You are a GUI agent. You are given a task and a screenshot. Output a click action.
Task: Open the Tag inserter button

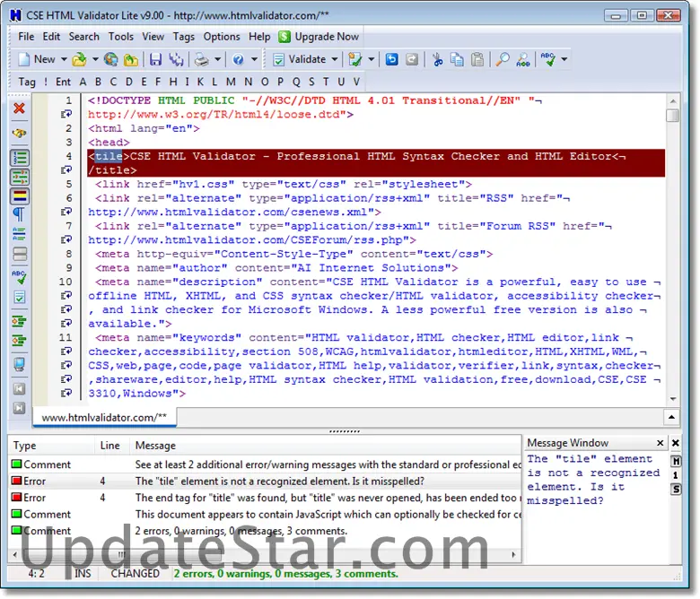tap(27, 82)
